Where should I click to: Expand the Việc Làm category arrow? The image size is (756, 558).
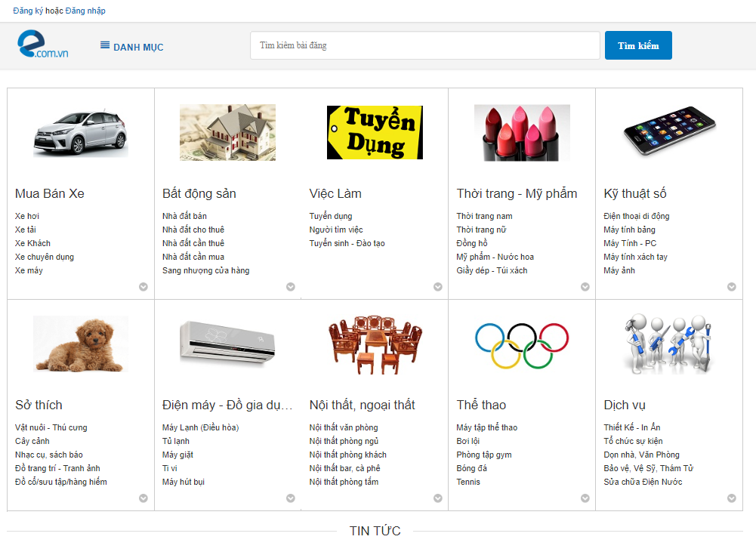point(438,287)
